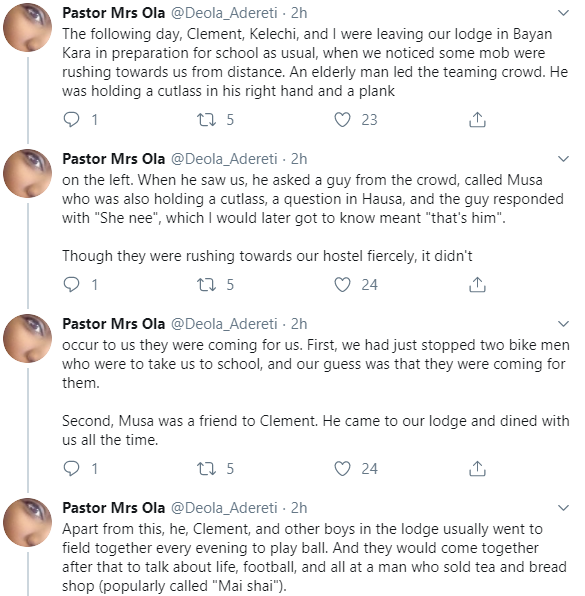This screenshot has width=585, height=596.
Task: Like the "She nee" tweet
Action: point(342,285)
